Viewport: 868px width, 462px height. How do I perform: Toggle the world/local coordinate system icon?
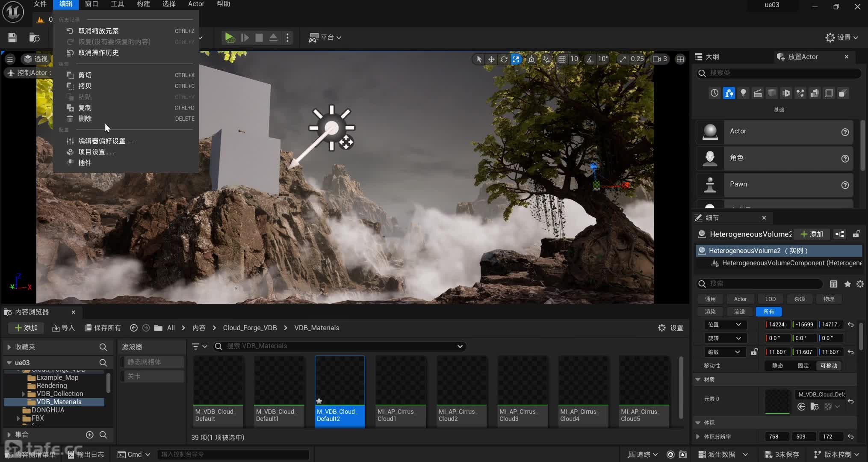tap(531, 59)
